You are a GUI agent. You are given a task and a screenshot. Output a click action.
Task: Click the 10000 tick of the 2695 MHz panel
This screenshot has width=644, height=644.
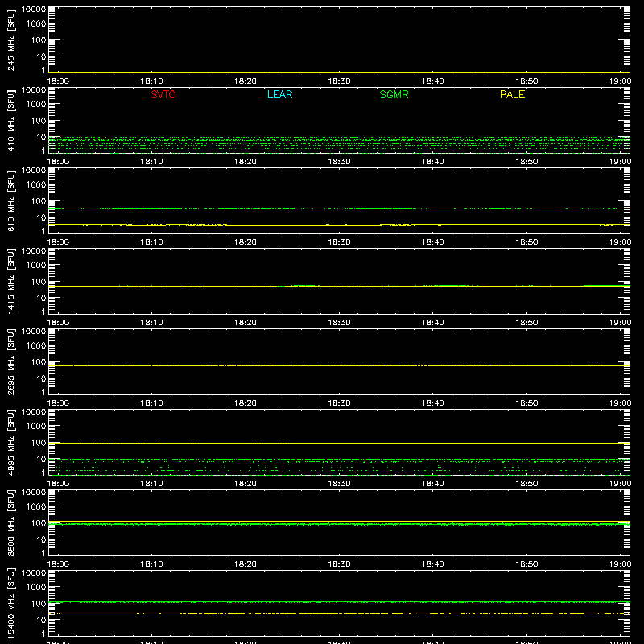[34, 332]
